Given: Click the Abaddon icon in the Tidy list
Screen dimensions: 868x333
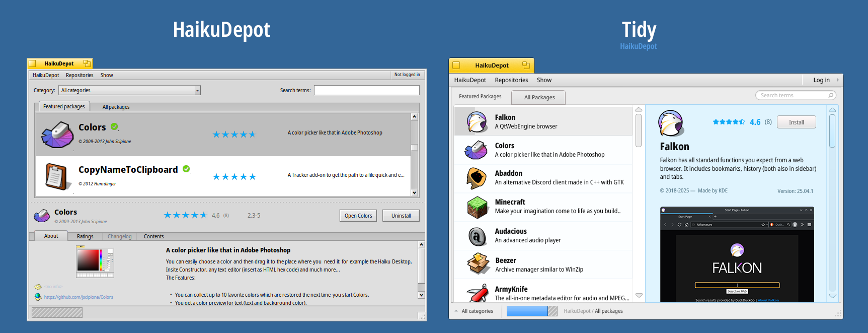Looking at the screenshot, I should click(477, 178).
